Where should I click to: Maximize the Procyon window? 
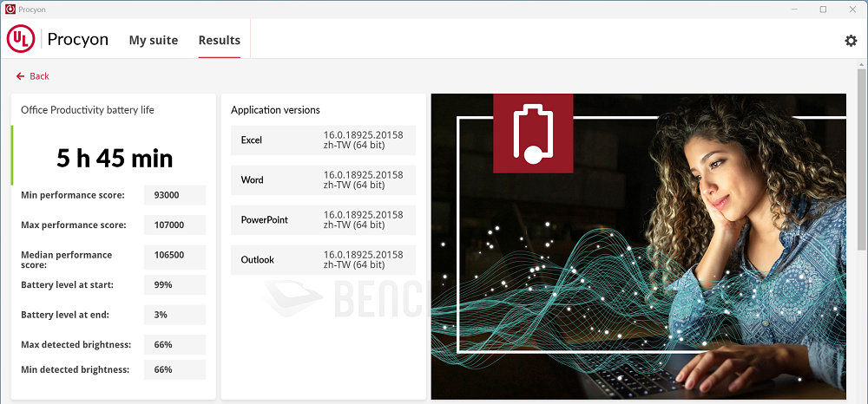[x=823, y=9]
